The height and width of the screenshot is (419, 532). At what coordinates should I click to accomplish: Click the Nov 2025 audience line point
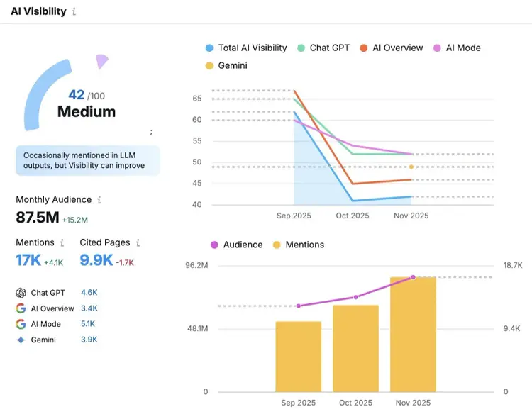(x=413, y=277)
